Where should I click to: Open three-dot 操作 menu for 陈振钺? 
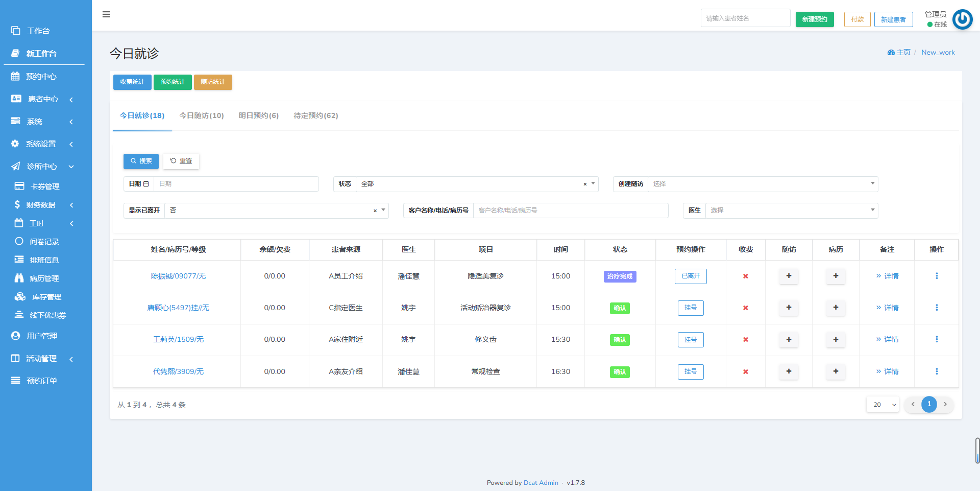937,276
